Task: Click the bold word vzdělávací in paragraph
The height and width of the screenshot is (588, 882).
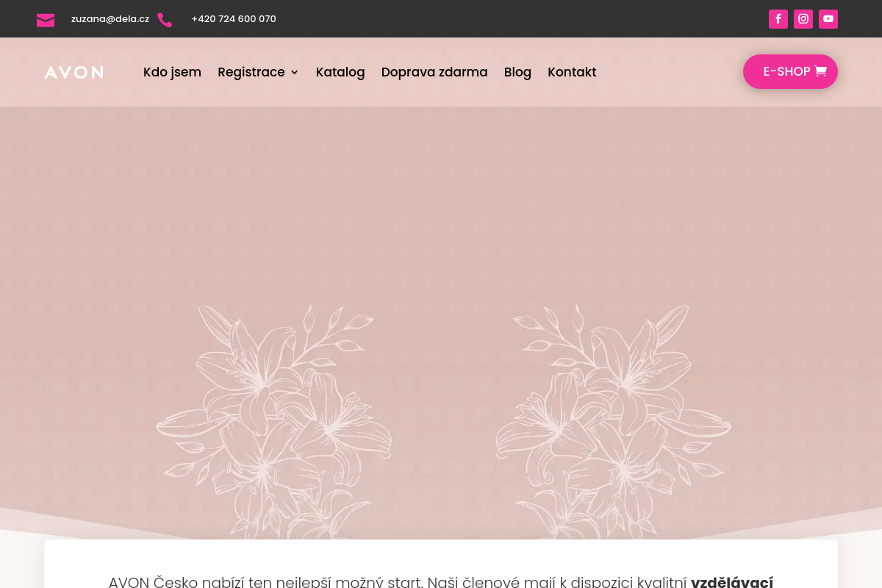Action: [x=731, y=582]
